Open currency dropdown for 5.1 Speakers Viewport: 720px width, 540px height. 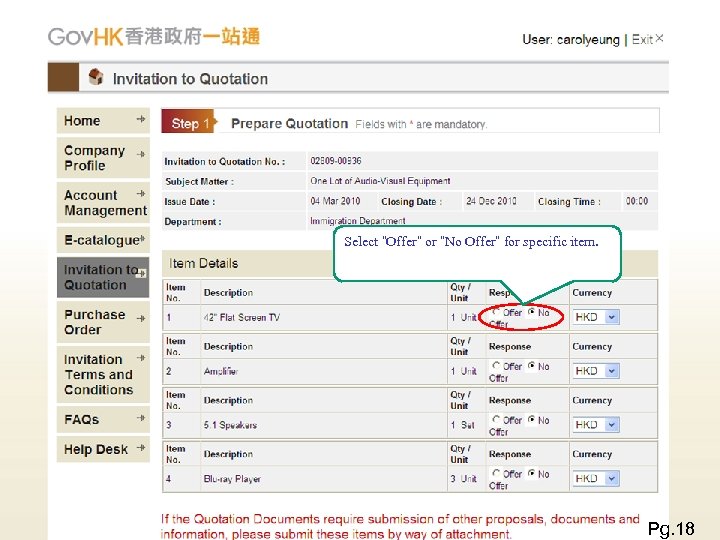pyautogui.click(x=596, y=424)
